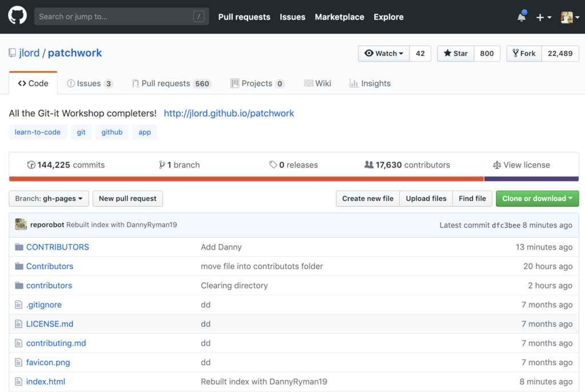The height and width of the screenshot is (392, 585).
Task: Open the plus create-new menu
Action: pos(544,17)
